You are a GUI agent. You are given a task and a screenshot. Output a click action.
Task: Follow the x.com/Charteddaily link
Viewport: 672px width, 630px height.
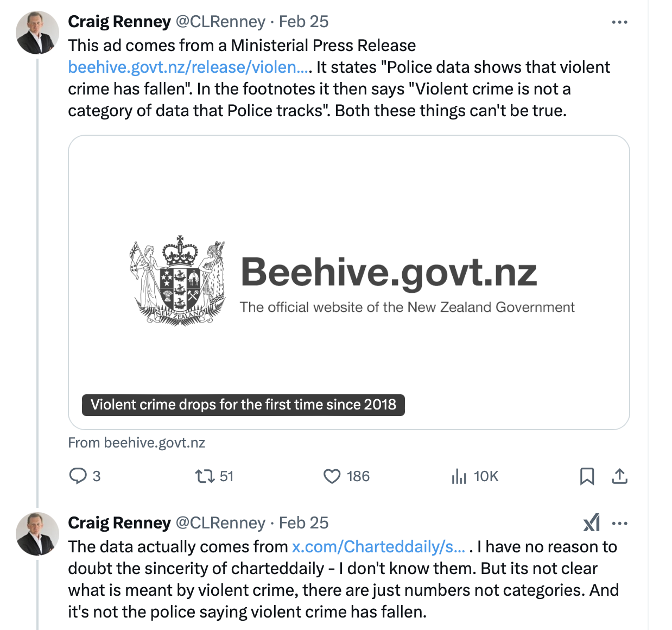click(x=378, y=547)
